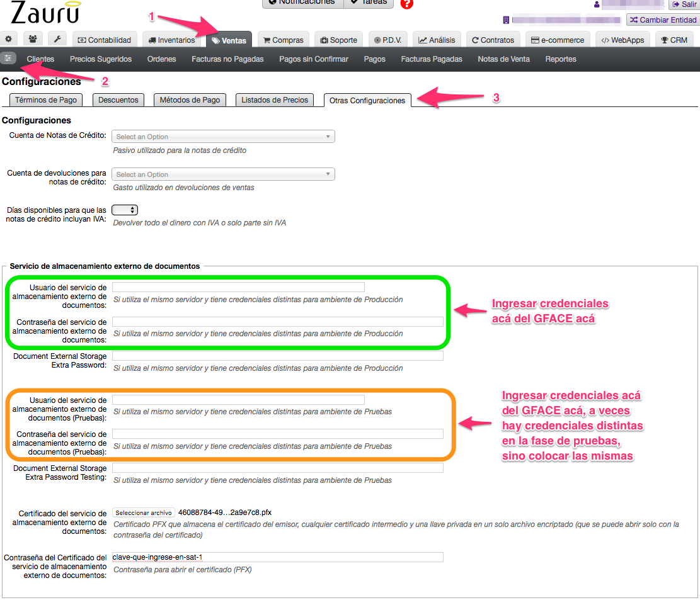
Task: Open the Contratos module tab
Action: tap(493, 40)
